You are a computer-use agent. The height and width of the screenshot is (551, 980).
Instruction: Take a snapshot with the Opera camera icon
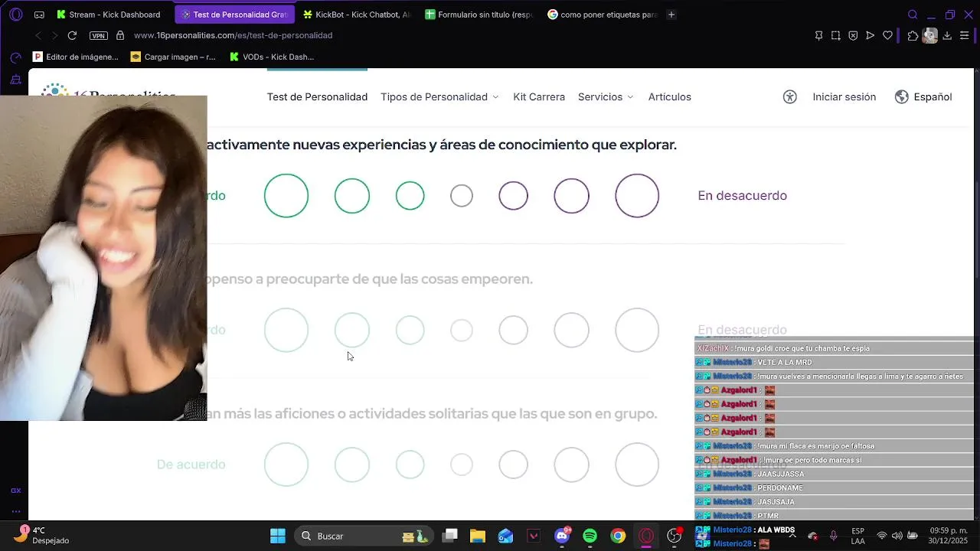coord(835,35)
